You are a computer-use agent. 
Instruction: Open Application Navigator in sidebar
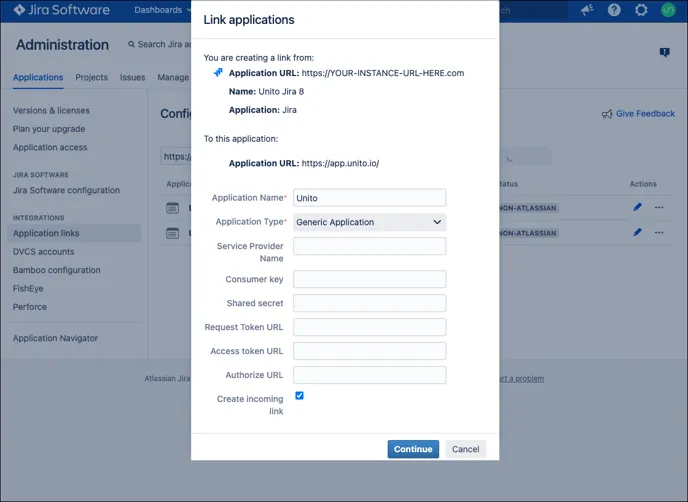click(55, 338)
